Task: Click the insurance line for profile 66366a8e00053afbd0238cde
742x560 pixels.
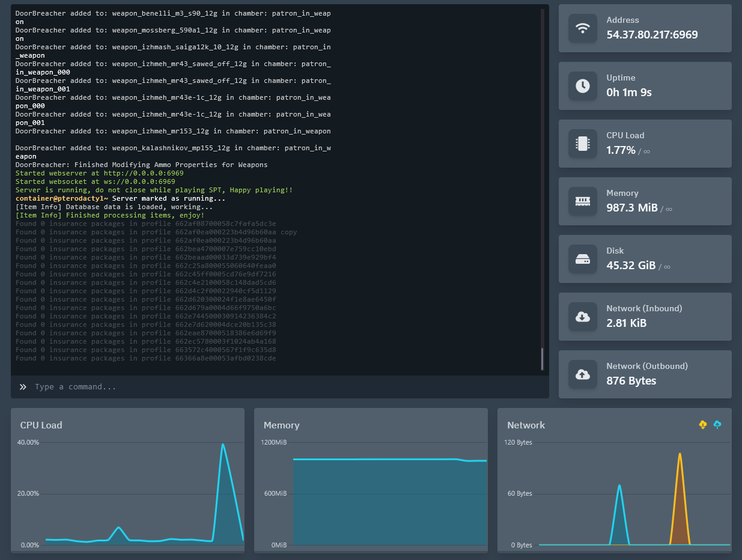Action: [x=145, y=358]
